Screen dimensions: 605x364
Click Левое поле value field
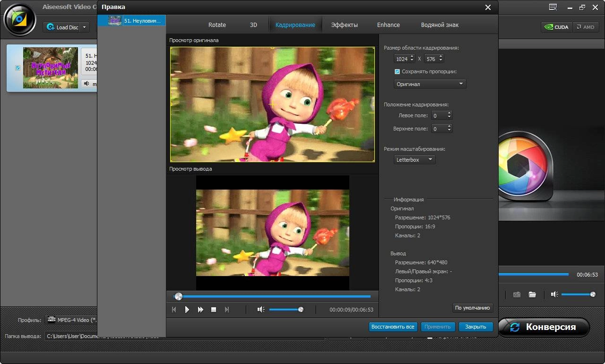(438, 115)
